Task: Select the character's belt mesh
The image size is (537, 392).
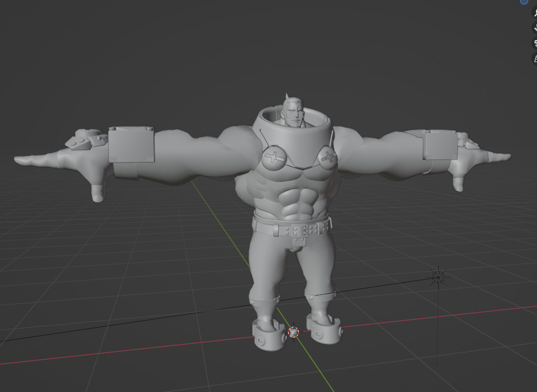Action: coord(295,228)
